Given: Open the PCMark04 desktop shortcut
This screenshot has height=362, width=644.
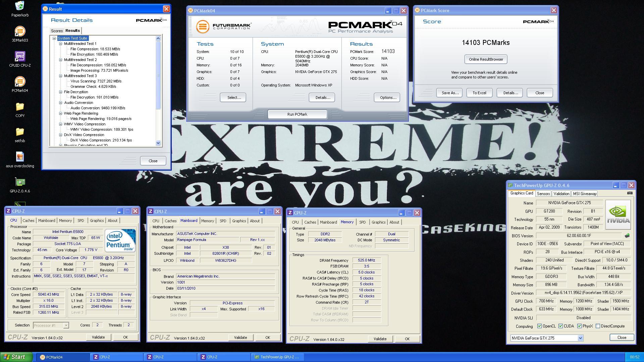Looking at the screenshot, I should [20, 82].
